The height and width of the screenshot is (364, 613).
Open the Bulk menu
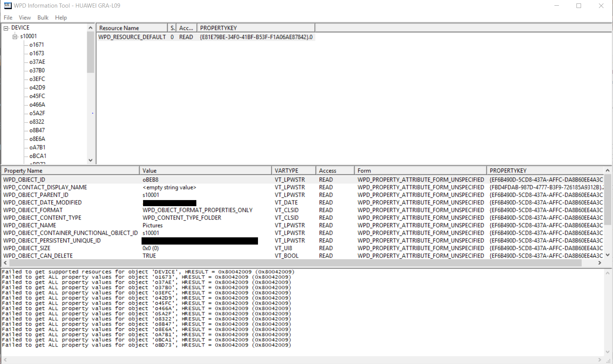click(x=43, y=17)
